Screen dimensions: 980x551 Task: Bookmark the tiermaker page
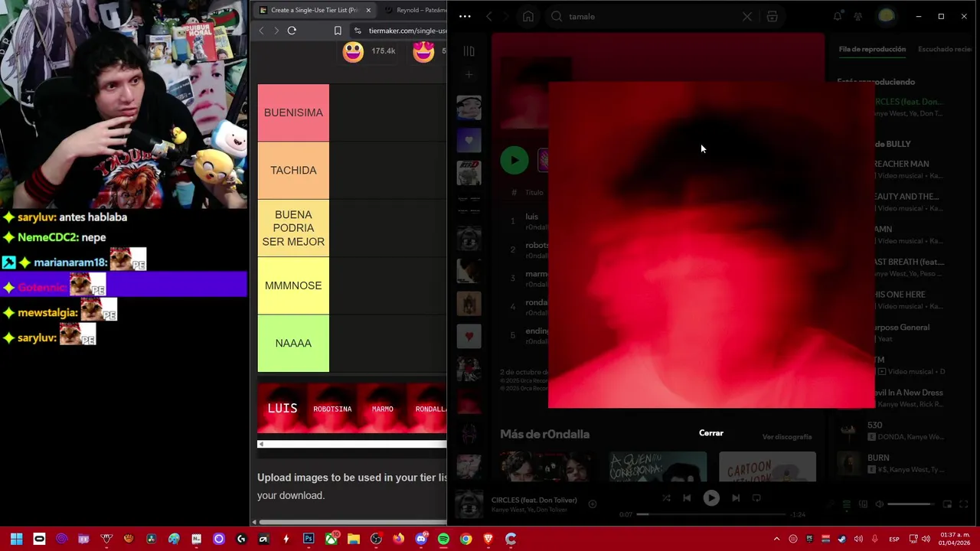(x=338, y=31)
